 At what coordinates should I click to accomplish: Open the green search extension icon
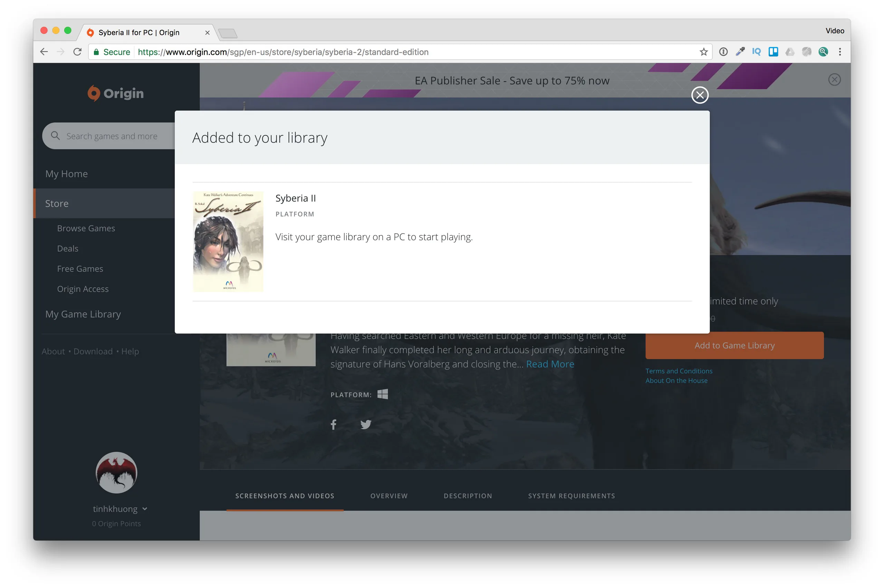[823, 52]
